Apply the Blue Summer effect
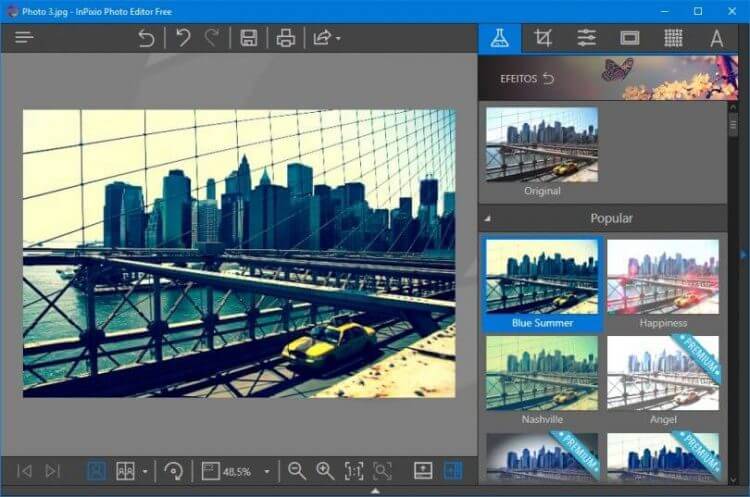 (x=542, y=284)
